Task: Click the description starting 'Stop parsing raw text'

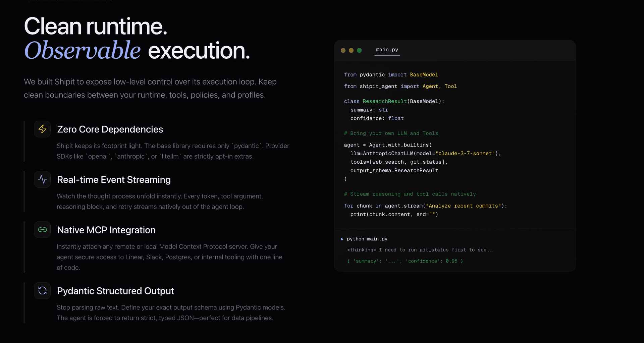Action: click(171, 313)
